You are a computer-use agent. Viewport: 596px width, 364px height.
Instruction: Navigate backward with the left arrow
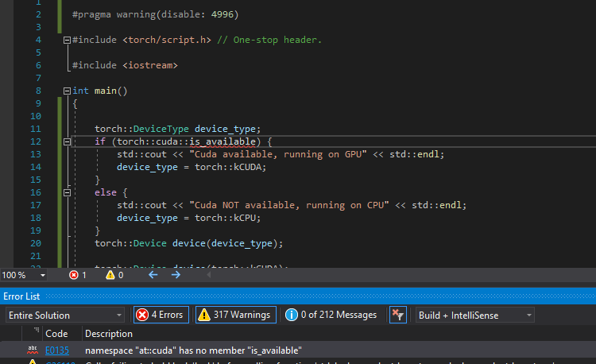coord(153,275)
